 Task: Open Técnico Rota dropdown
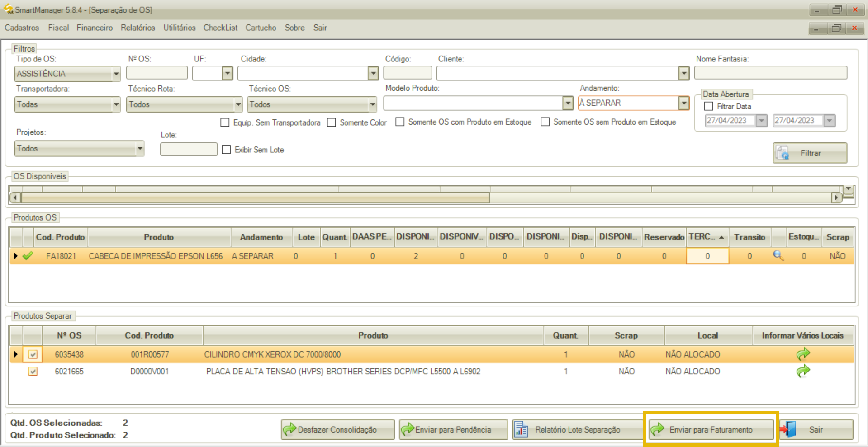(x=238, y=104)
